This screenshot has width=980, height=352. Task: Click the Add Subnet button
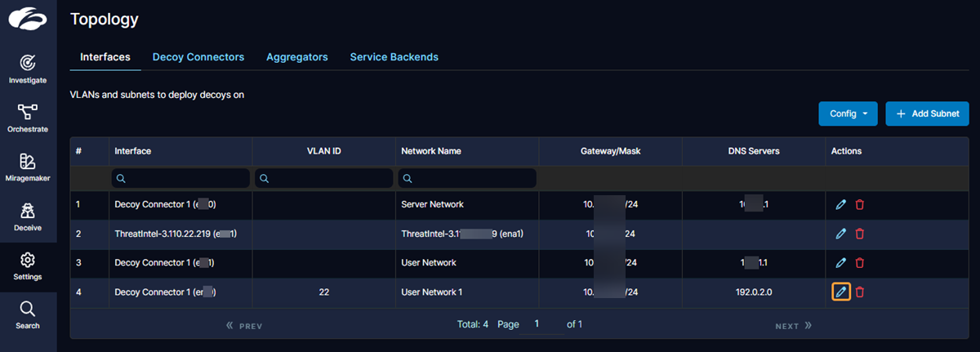[927, 114]
